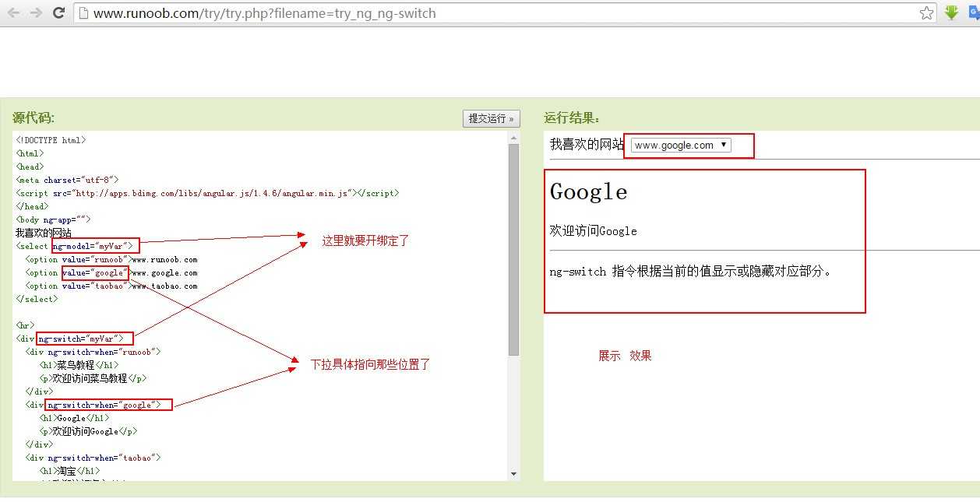Image resolution: width=980 pixels, height=502 pixels.
Task: Click the option value="runoob" code line
Action: (111, 259)
